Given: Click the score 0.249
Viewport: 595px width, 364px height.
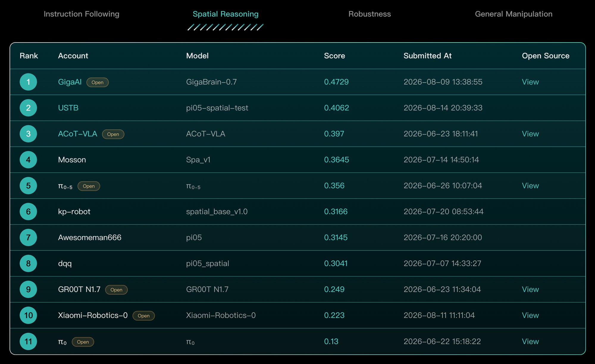Looking at the screenshot, I should coord(334,289).
